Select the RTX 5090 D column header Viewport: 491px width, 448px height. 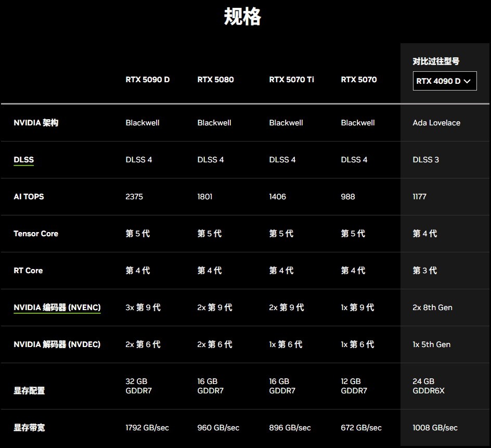click(148, 80)
